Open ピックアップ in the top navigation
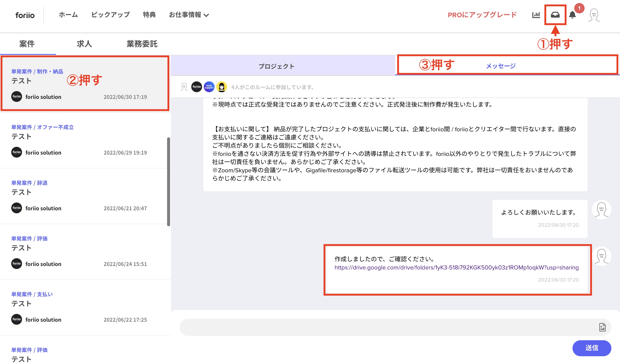This screenshot has width=620, height=364. coord(111,15)
